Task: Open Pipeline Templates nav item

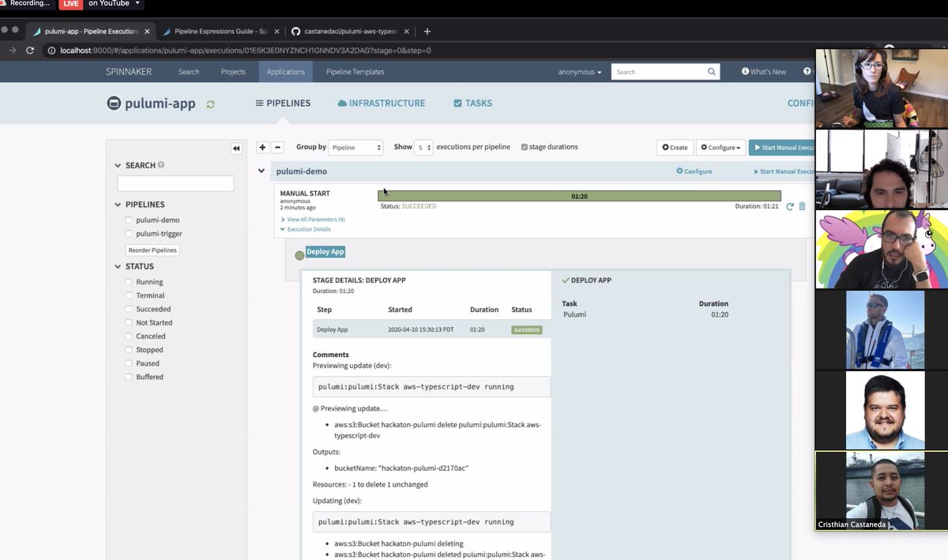Action: tap(355, 72)
